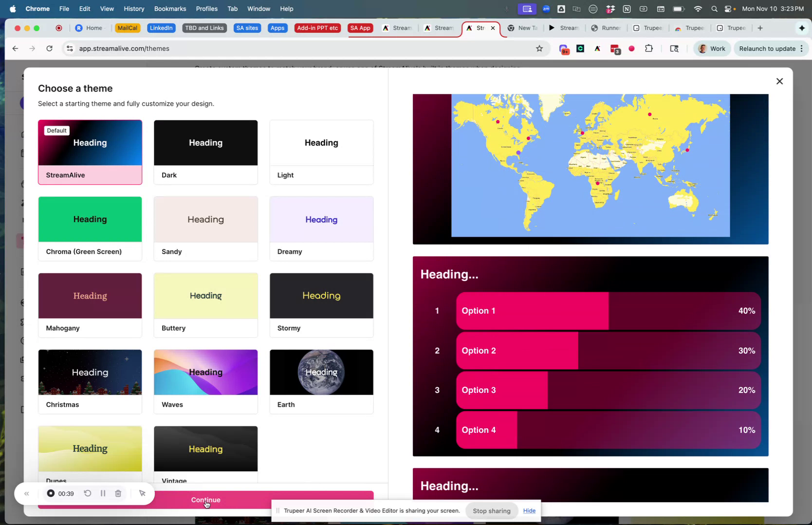Select the Dark theme option

[205, 151]
